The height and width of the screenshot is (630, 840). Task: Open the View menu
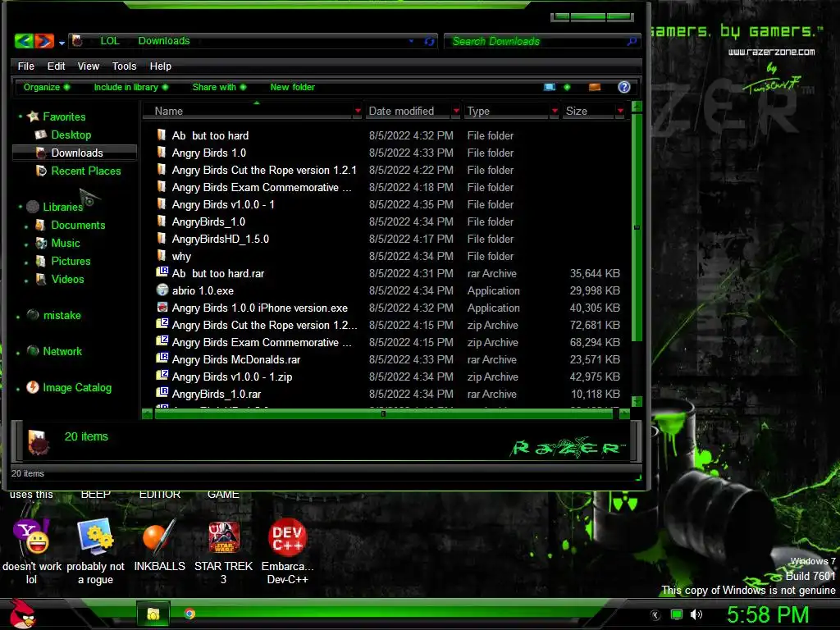pyautogui.click(x=88, y=66)
